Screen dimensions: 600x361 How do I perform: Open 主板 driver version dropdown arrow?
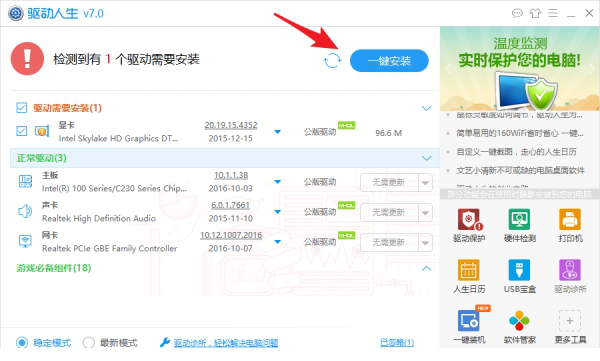pos(278,181)
